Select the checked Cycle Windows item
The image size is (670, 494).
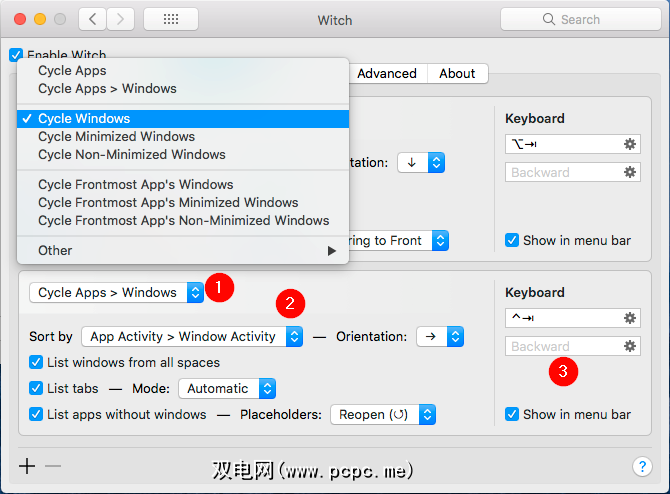183,118
